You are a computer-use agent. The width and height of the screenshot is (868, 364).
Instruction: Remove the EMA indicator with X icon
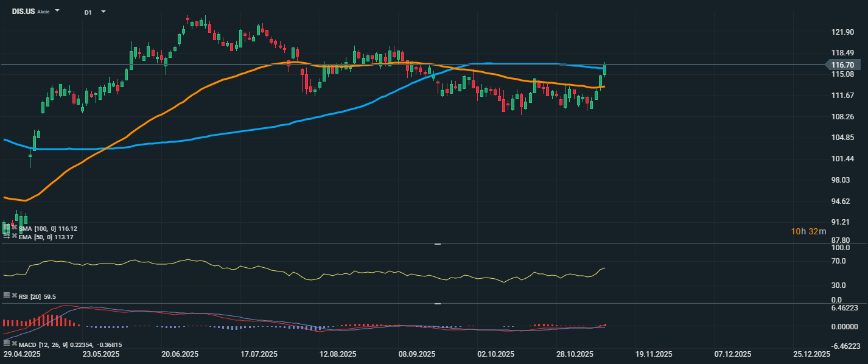[14, 236]
